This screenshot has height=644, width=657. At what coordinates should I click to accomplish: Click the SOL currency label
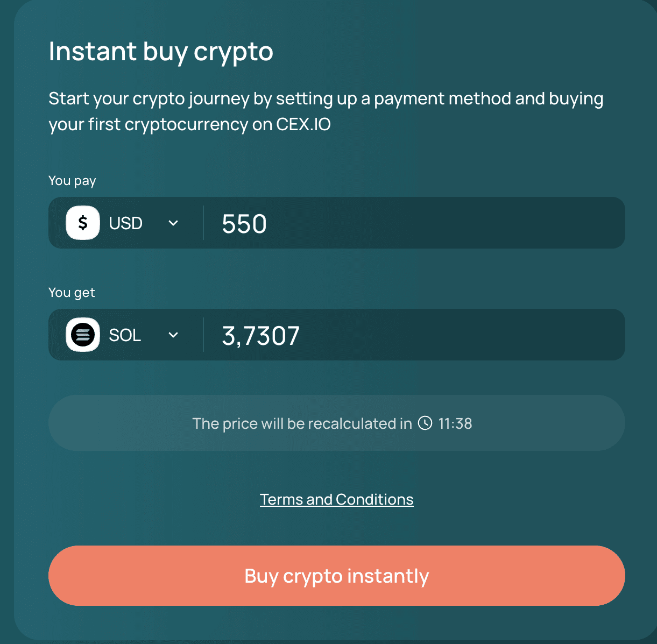[125, 335]
